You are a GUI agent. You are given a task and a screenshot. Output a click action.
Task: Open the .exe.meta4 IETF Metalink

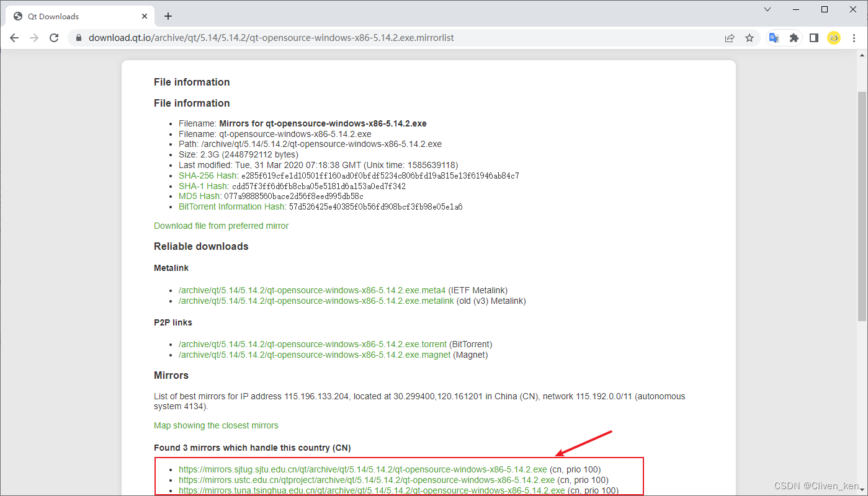(x=312, y=290)
